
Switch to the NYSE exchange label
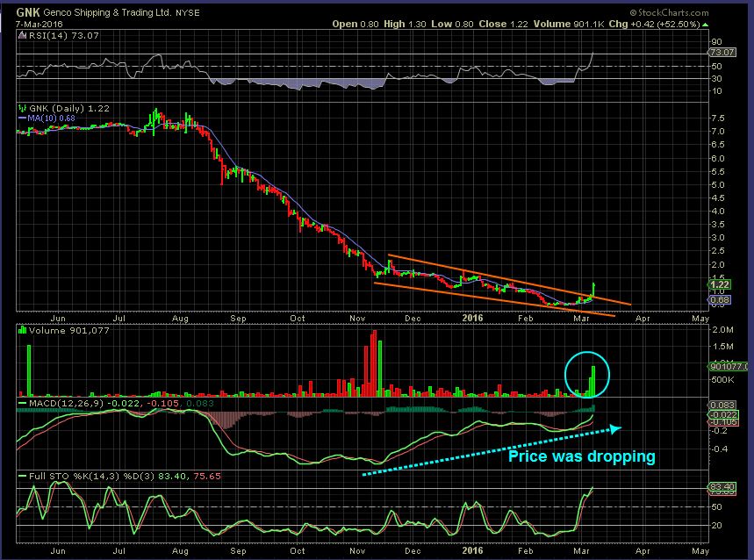click(x=189, y=12)
